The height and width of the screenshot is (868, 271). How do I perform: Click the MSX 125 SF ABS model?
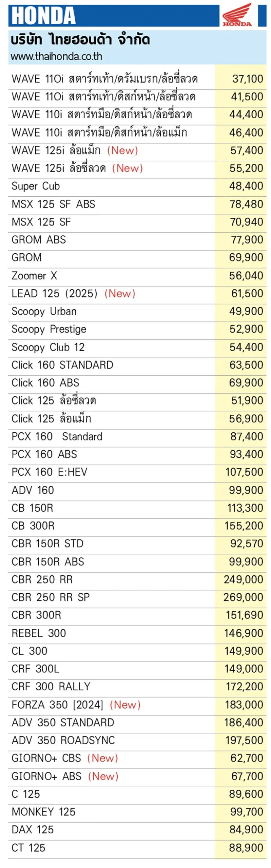click(53, 204)
